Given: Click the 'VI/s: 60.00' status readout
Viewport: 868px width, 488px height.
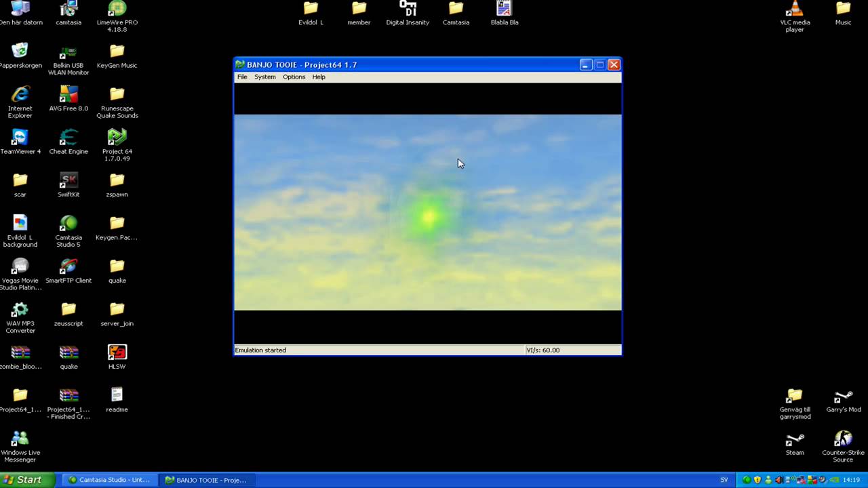Looking at the screenshot, I should (x=542, y=350).
